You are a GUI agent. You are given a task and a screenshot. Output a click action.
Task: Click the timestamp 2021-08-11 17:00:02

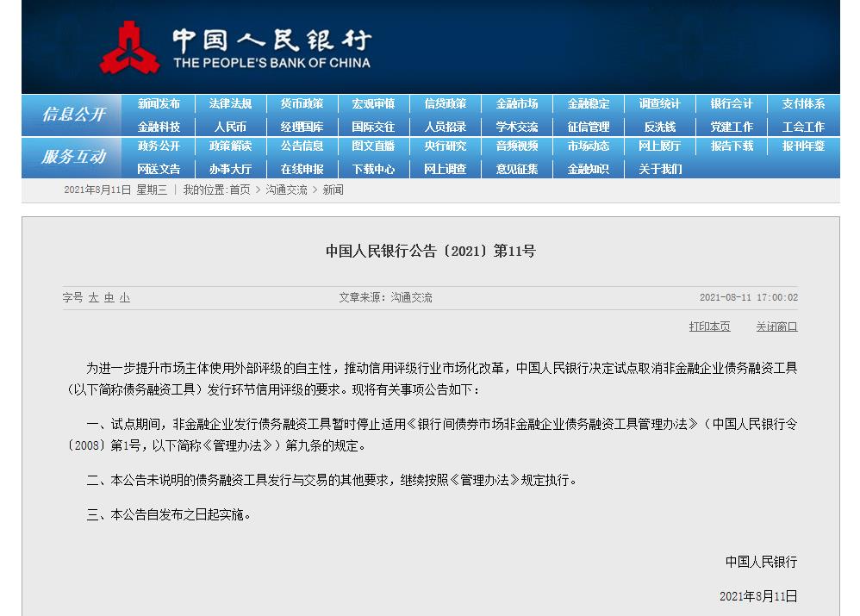pyautogui.click(x=749, y=297)
